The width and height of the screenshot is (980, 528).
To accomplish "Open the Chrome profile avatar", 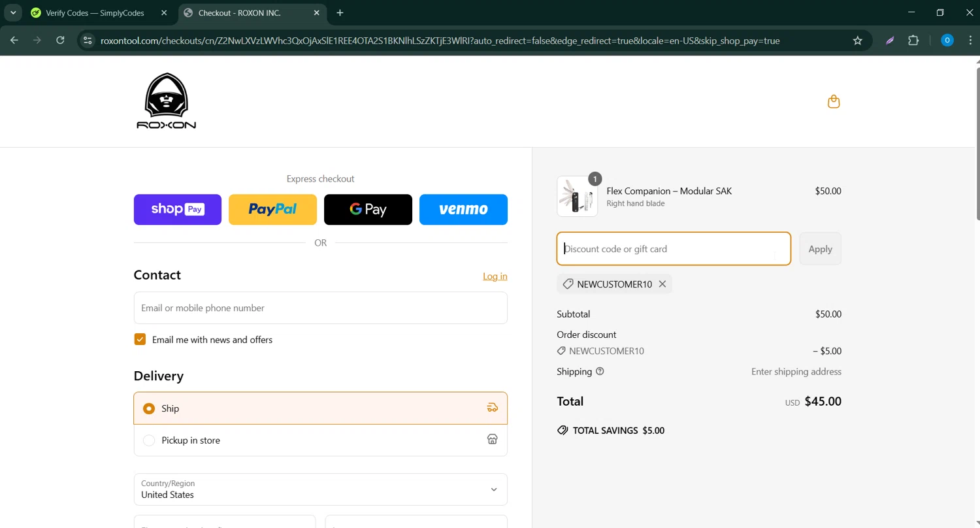I will point(947,41).
